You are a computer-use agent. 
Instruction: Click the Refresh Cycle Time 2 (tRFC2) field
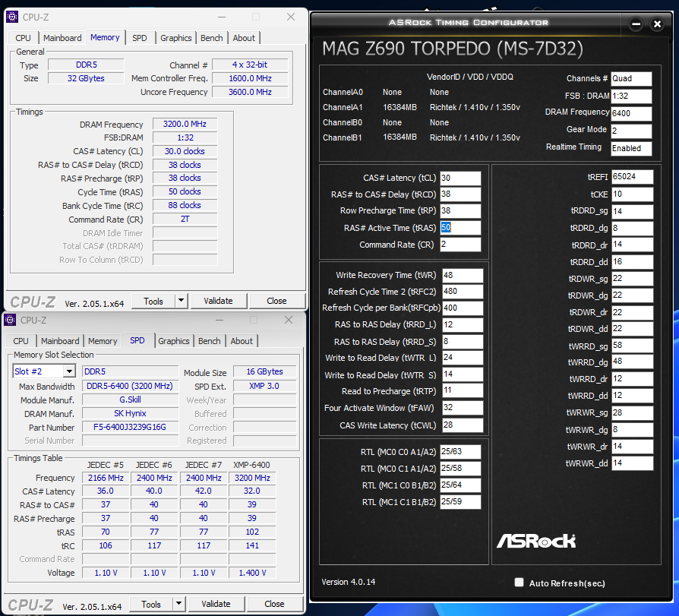(x=463, y=292)
